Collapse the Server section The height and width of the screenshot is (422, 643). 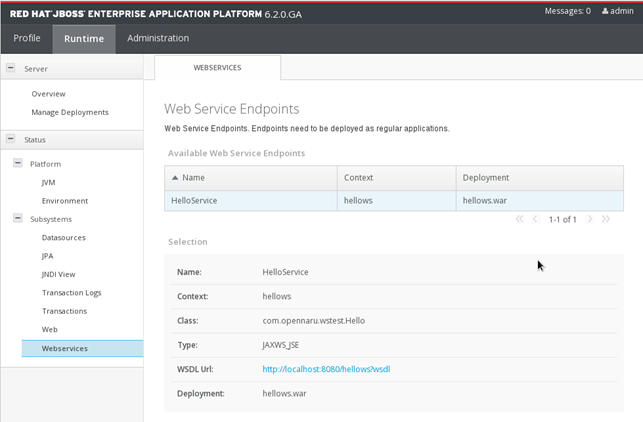(11, 68)
